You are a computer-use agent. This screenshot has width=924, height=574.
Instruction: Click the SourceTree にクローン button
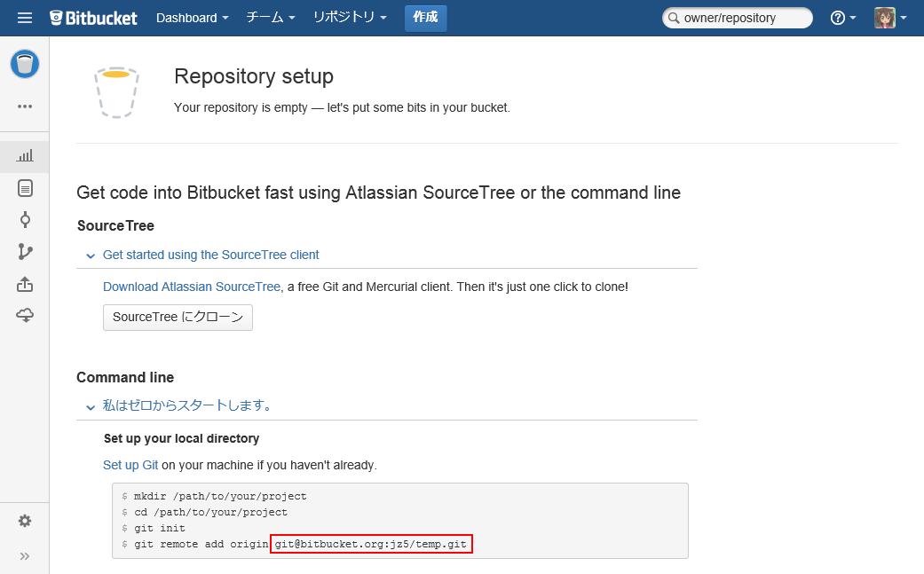178,318
